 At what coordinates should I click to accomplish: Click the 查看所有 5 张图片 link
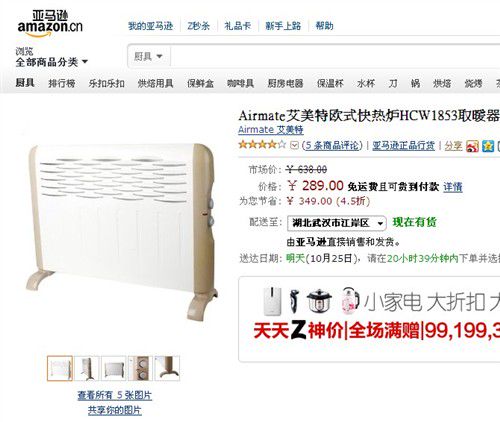[x=115, y=395]
